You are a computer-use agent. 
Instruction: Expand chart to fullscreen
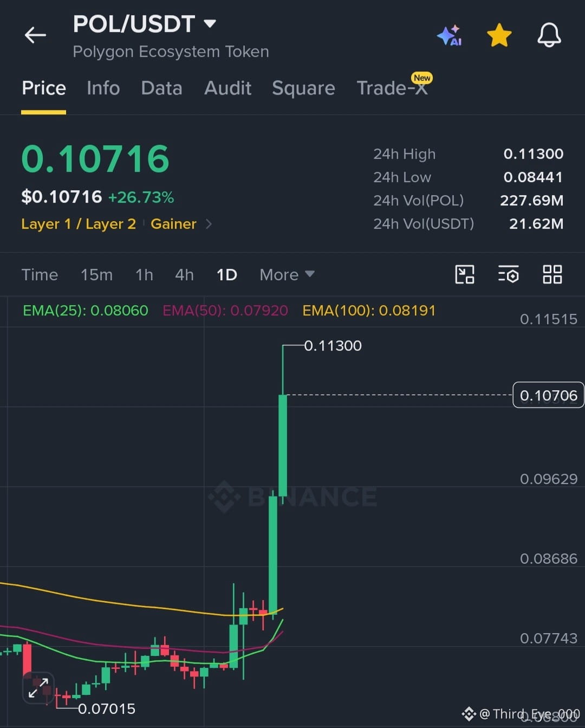pos(38,688)
